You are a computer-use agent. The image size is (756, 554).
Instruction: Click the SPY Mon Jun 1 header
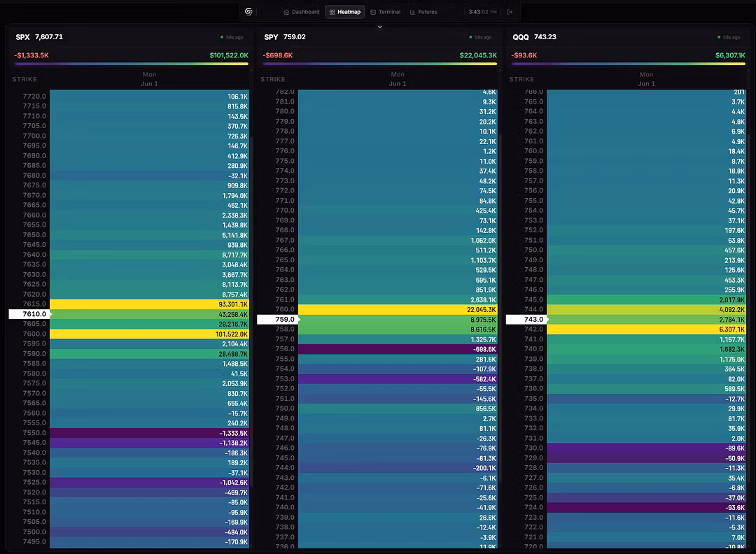click(x=398, y=79)
